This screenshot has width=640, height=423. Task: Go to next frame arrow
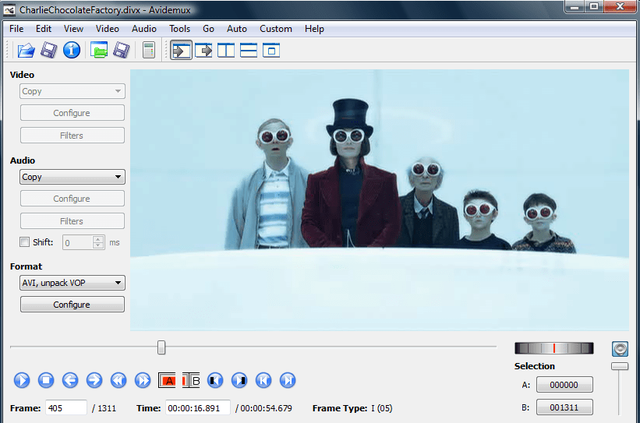click(x=94, y=380)
